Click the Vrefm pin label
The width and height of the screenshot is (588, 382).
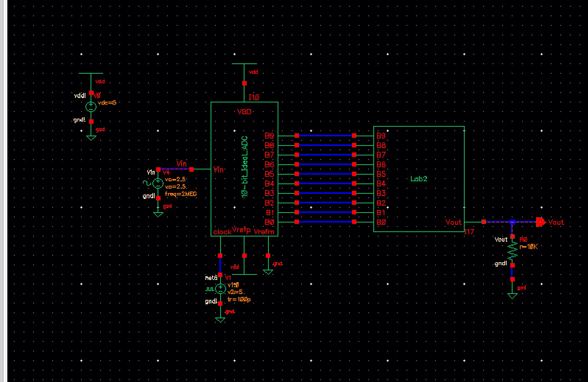[264, 232]
